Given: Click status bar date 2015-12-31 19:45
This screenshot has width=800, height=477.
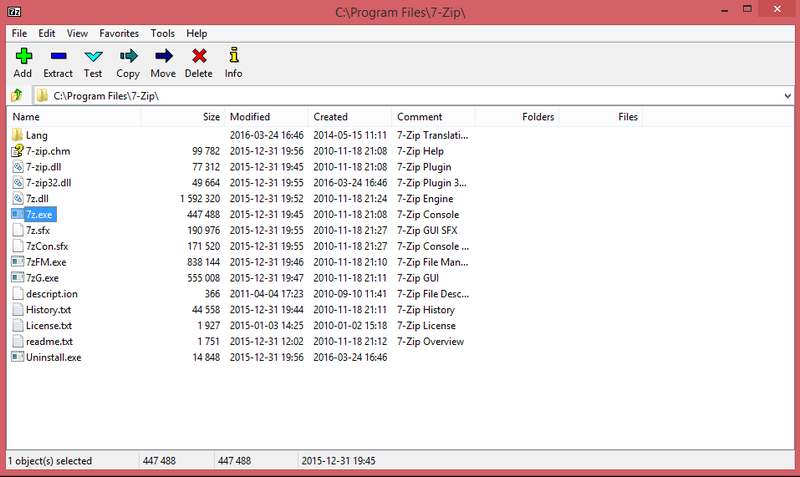Looking at the screenshot, I should click(338, 461).
